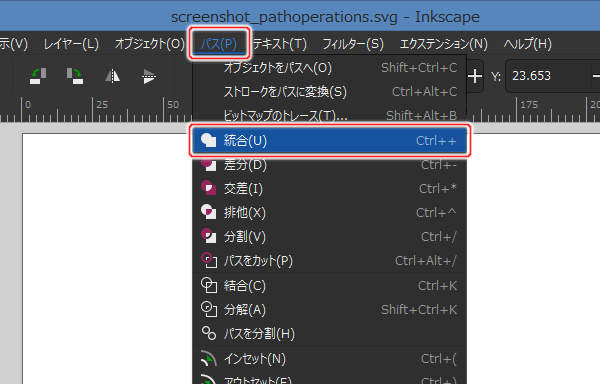
Task: Click the split path icon beside パスを分割
Action: click(209, 333)
